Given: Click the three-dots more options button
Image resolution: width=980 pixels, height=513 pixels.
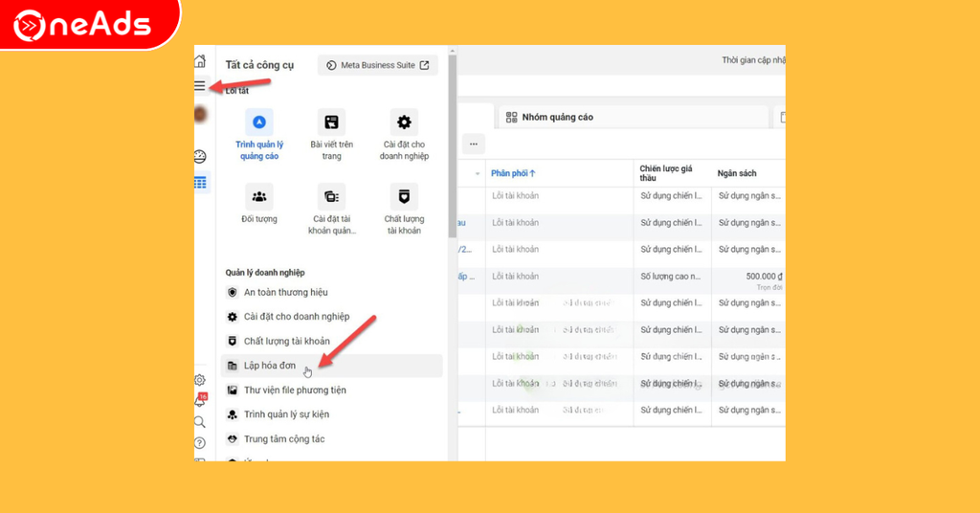Looking at the screenshot, I should (473, 144).
